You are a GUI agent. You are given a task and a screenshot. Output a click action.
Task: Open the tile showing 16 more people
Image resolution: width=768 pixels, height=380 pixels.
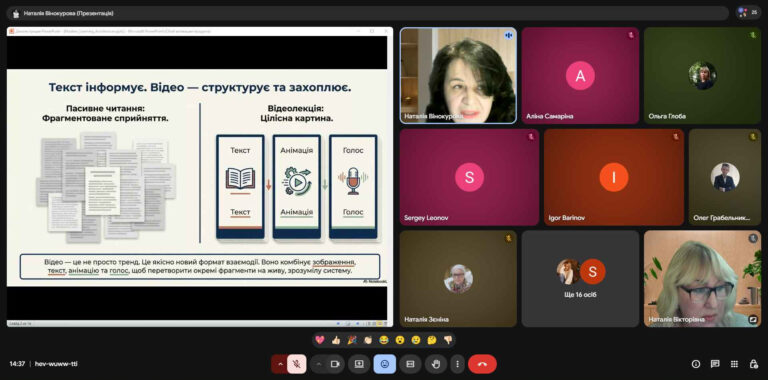pos(580,279)
